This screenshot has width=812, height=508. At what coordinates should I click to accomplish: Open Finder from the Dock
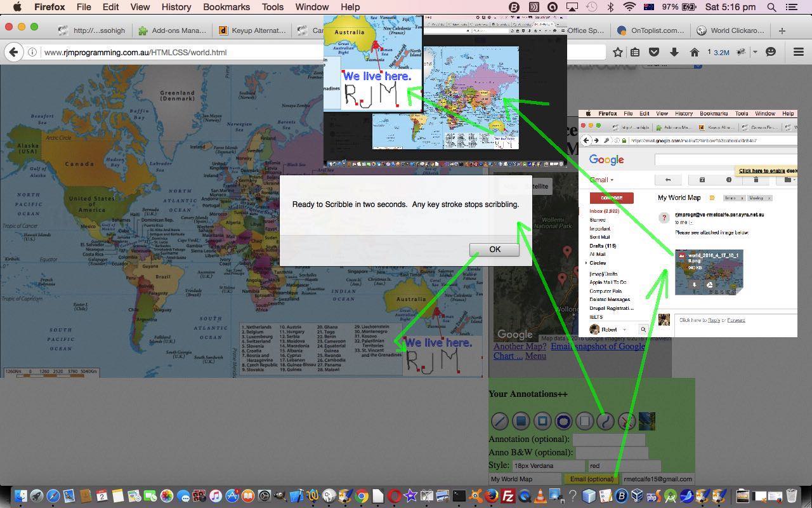click(x=20, y=496)
